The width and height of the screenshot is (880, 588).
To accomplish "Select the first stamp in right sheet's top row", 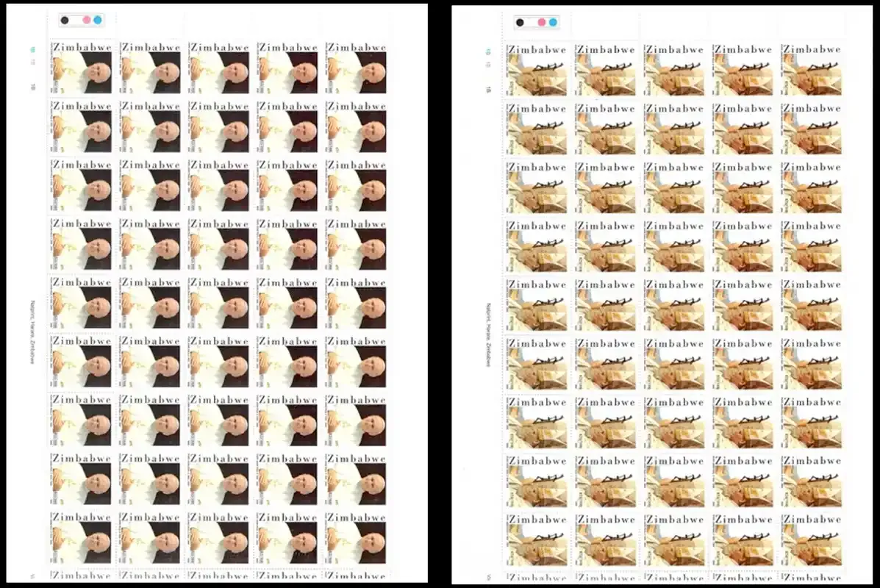I will 537,70.
